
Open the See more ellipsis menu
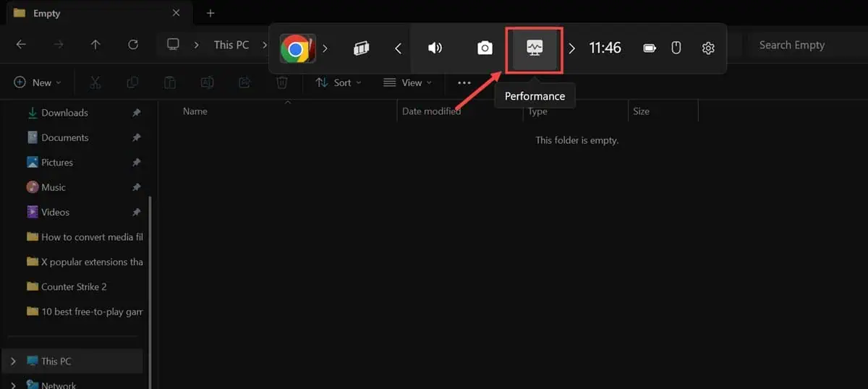coord(464,82)
